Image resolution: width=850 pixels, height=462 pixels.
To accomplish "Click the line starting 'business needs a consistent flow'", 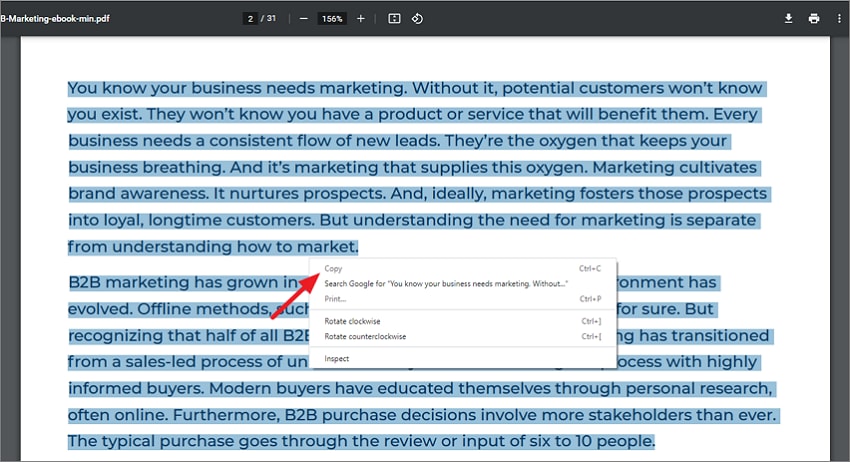I will [x=398, y=140].
